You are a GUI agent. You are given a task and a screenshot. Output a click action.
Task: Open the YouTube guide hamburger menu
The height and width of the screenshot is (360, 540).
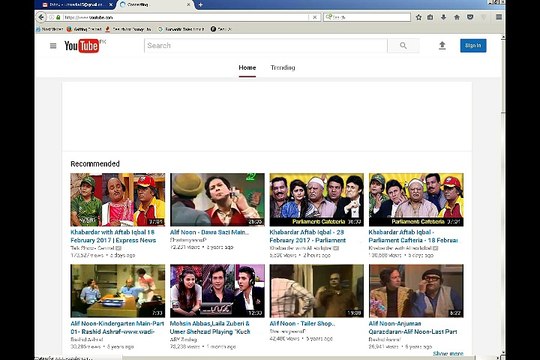click(53, 45)
